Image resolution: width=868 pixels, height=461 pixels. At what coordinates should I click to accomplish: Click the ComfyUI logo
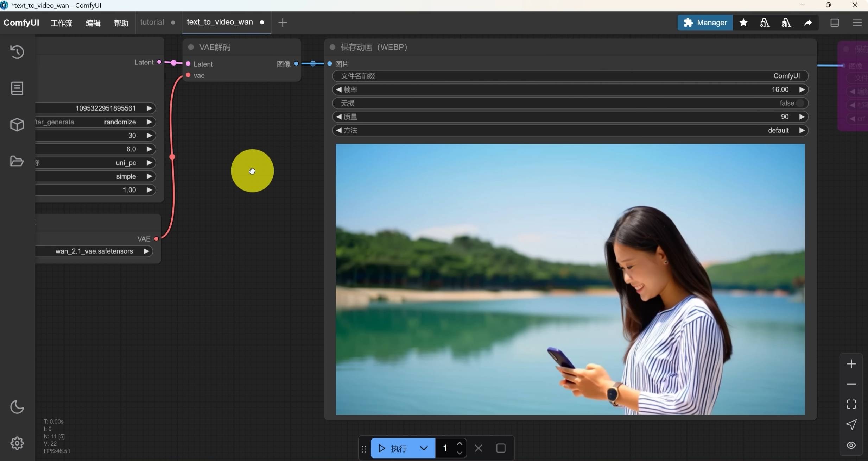pyautogui.click(x=21, y=23)
